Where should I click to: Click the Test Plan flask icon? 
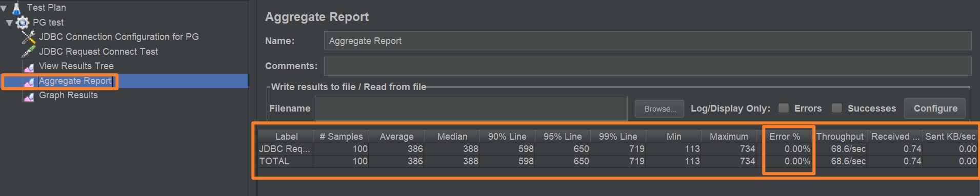click(x=16, y=8)
